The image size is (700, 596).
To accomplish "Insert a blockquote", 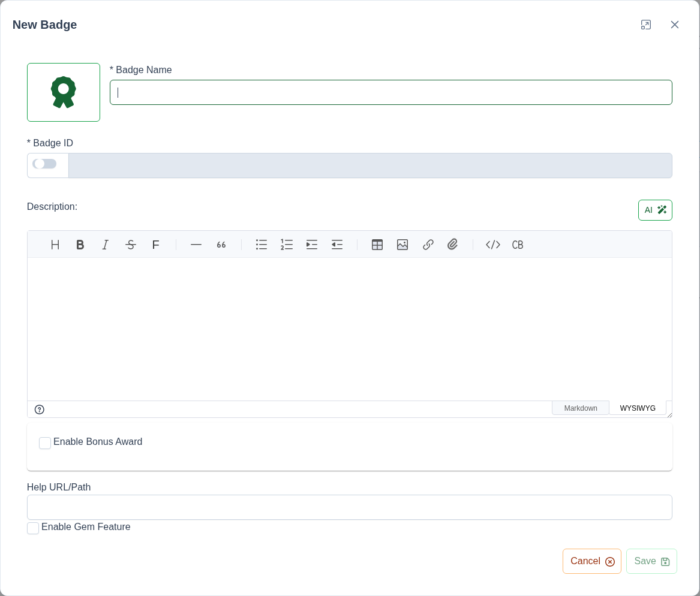I will [221, 245].
